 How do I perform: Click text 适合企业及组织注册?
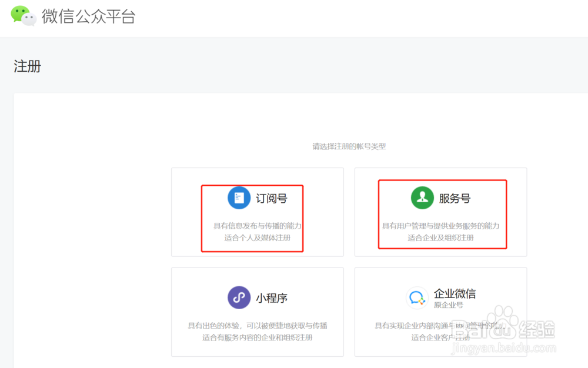click(440, 237)
